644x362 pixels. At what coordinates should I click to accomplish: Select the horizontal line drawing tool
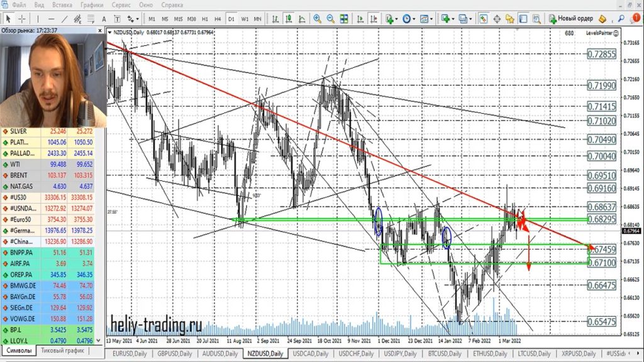click(x=52, y=19)
